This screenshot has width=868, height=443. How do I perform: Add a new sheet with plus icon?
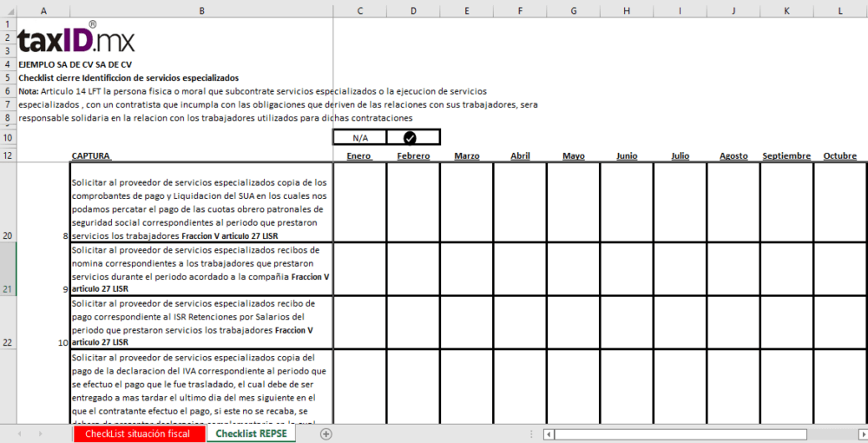pyautogui.click(x=326, y=434)
